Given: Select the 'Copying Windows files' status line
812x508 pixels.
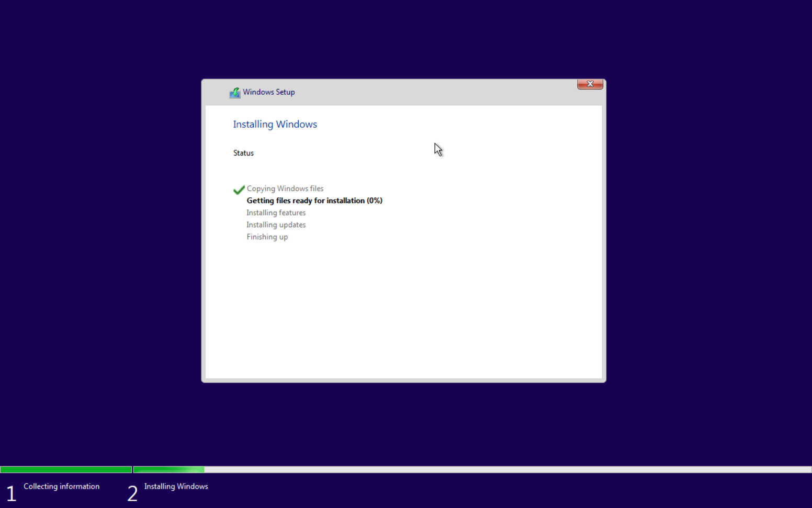Looking at the screenshot, I should point(285,189).
